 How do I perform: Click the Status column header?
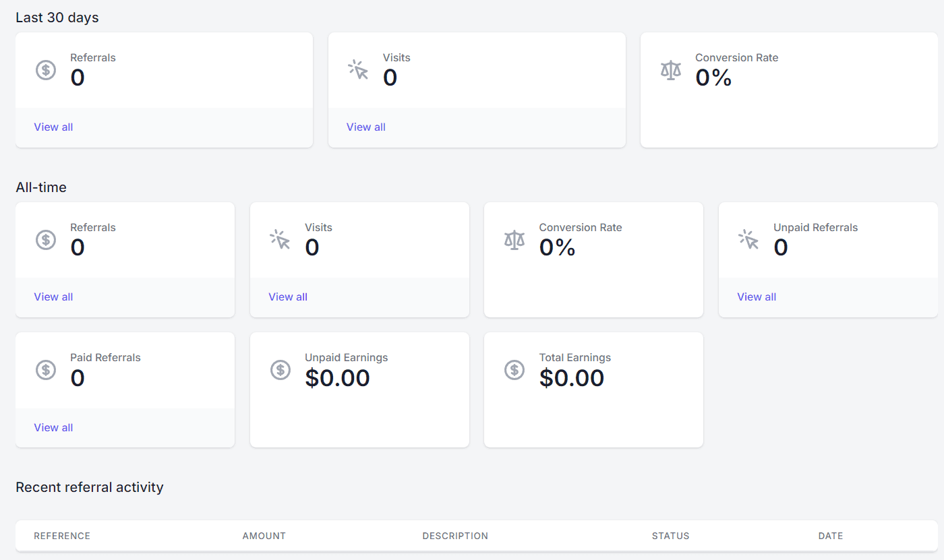pyautogui.click(x=670, y=536)
